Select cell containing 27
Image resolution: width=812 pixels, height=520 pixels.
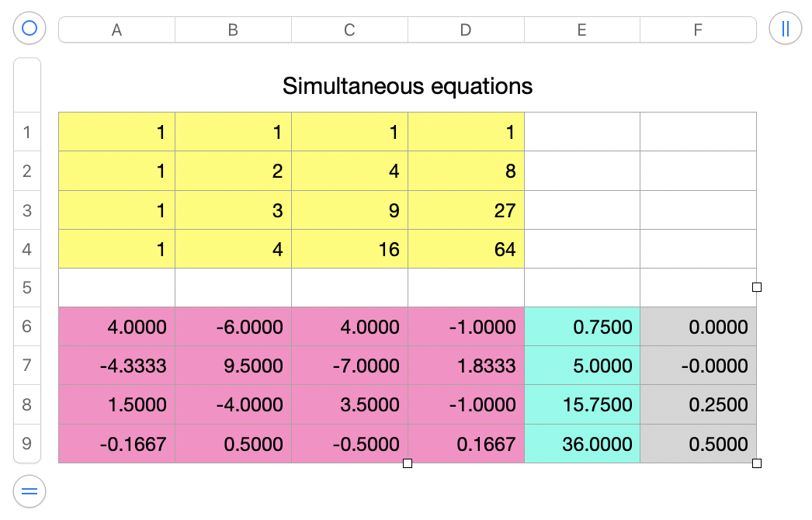pyautogui.click(x=466, y=210)
